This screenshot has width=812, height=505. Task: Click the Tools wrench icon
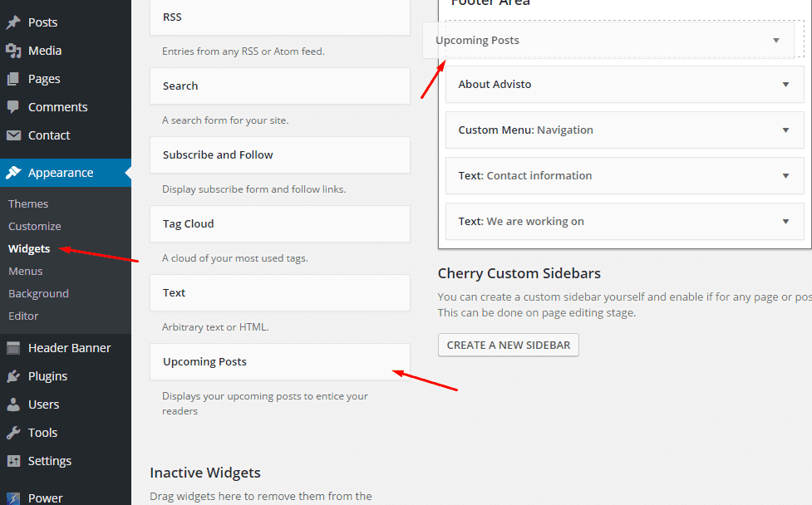point(13,433)
